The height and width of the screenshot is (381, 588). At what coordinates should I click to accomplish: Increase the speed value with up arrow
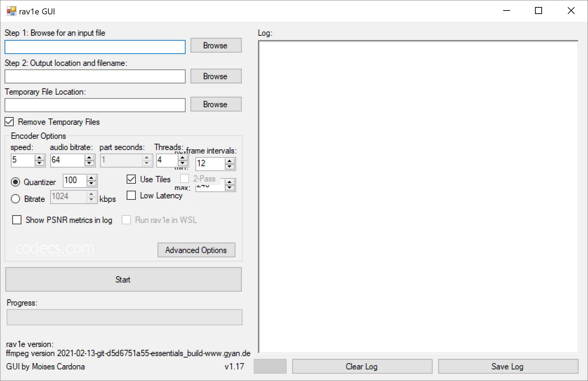tap(40, 157)
